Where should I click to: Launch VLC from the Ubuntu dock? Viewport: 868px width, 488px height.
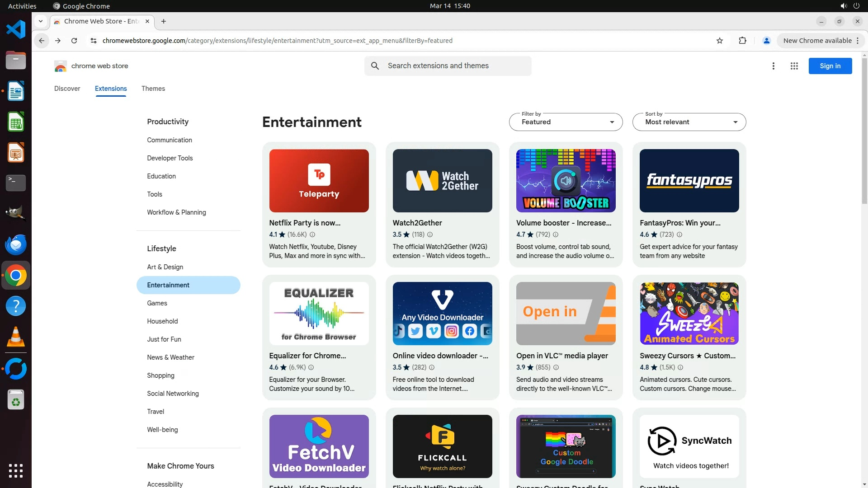[16, 337]
